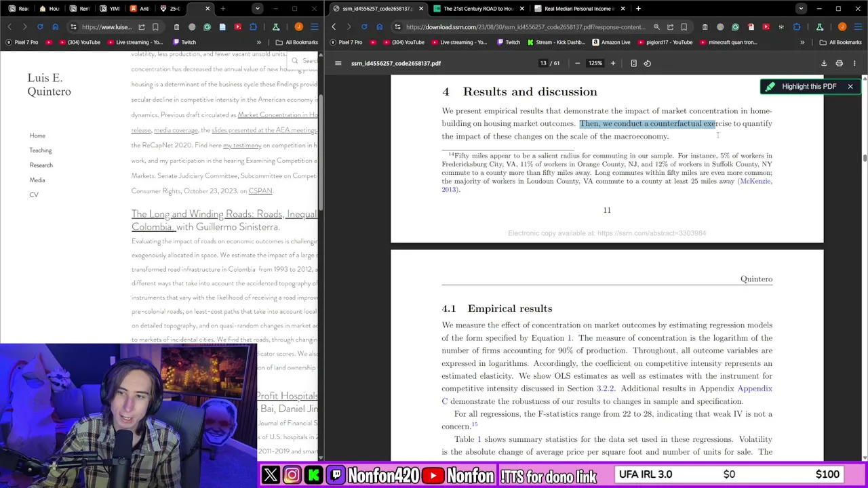Open new tab in right browser window
Image resolution: width=868 pixels, height=488 pixels.
click(638, 9)
